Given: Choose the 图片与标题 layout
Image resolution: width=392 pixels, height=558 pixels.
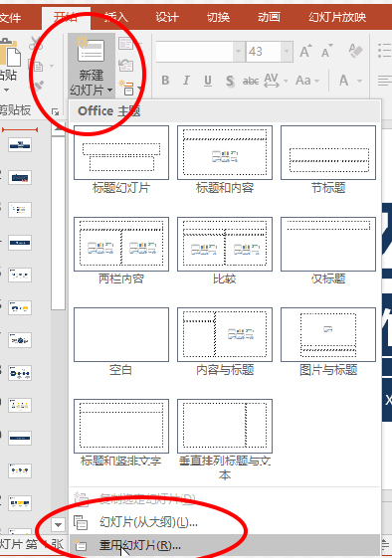Looking at the screenshot, I should pos(328,341).
